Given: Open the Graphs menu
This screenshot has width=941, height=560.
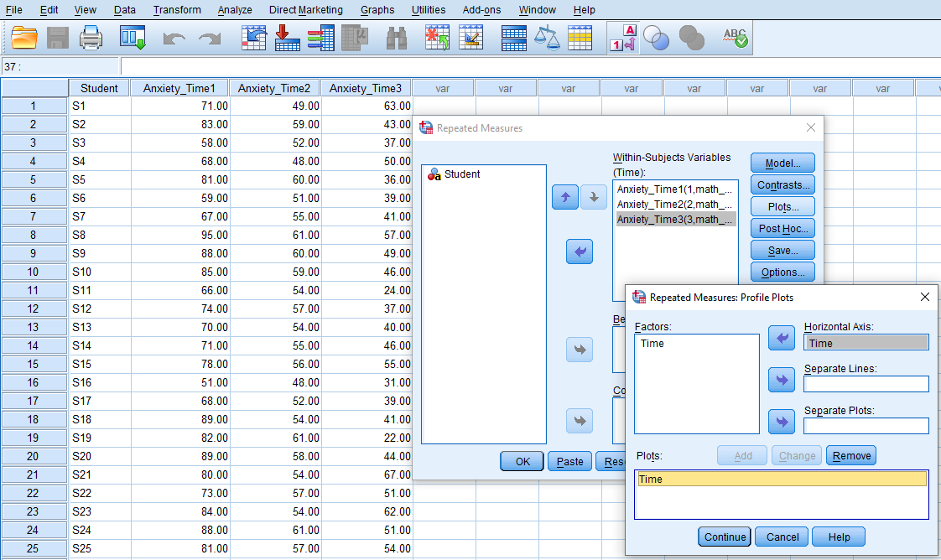Looking at the screenshot, I should pos(377,9).
